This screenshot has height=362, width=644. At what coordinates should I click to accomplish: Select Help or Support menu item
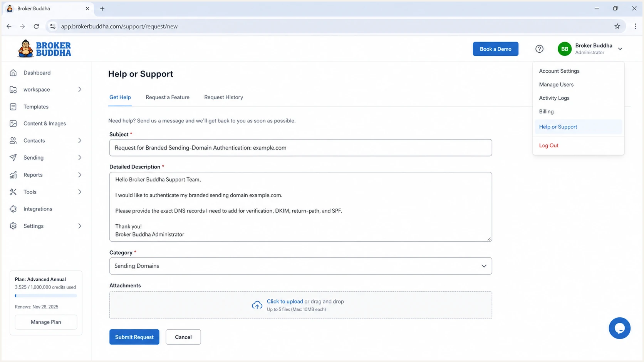[578, 127]
